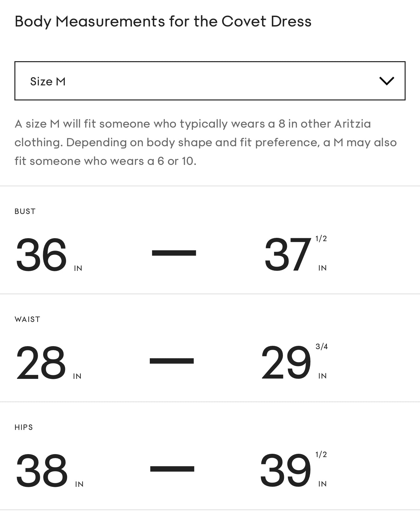This screenshot has height=514, width=420.
Task: Open the Size M dropdown
Action: [209, 81]
